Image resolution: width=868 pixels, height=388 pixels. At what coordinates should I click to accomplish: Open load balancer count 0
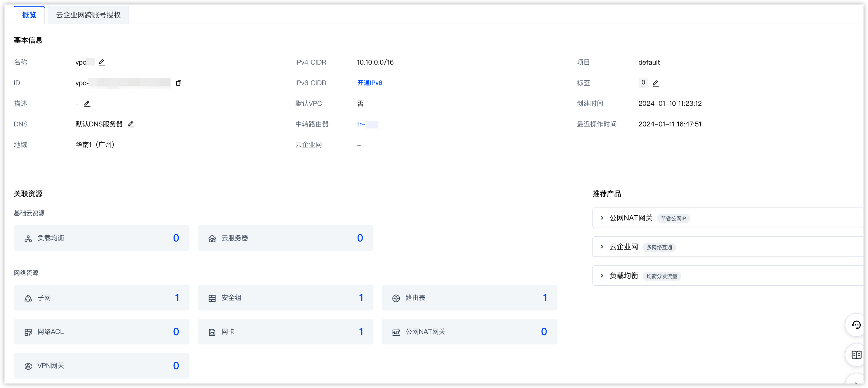pyautogui.click(x=176, y=238)
